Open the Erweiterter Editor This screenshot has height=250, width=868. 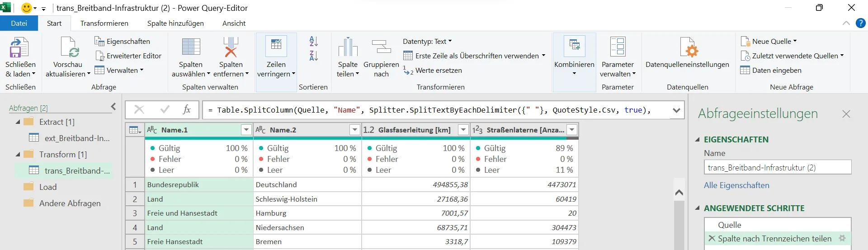pyautogui.click(x=128, y=56)
